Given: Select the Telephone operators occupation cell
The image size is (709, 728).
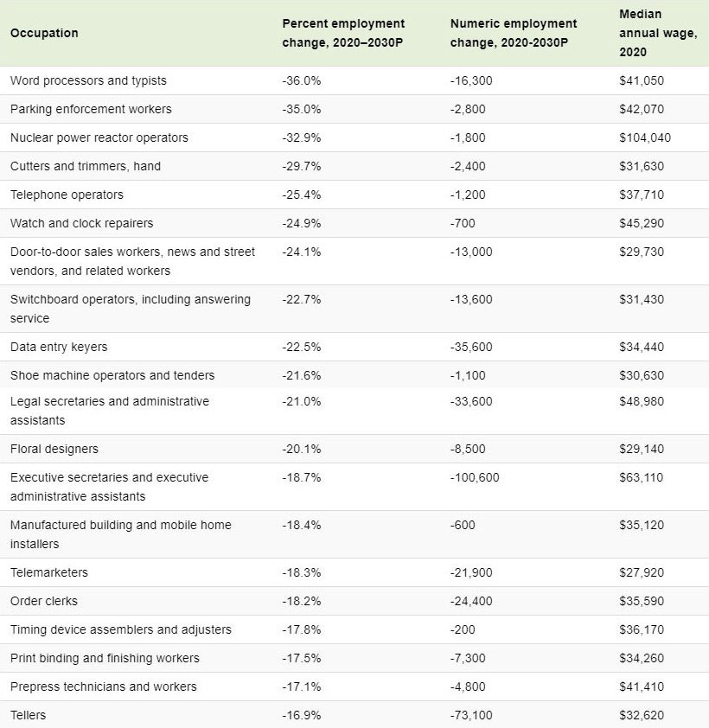Looking at the screenshot, I should [x=67, y=195].
